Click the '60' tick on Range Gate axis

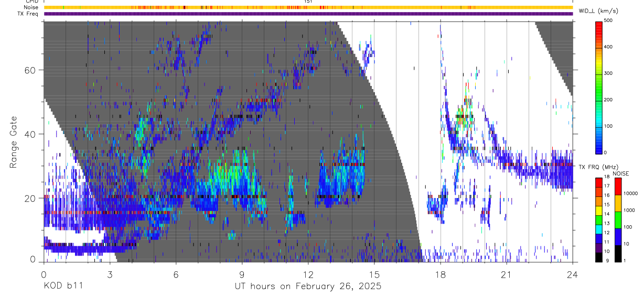31,70
